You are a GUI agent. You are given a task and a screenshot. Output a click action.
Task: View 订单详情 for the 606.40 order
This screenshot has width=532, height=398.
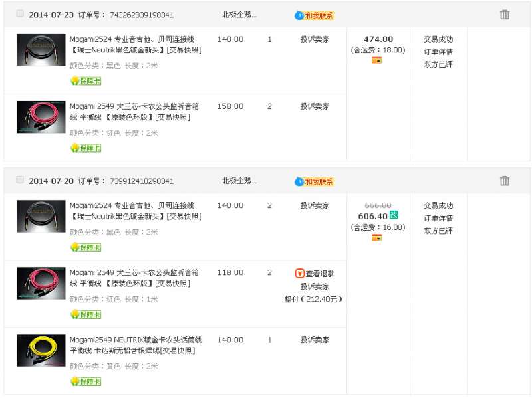(x=438, y=218)
